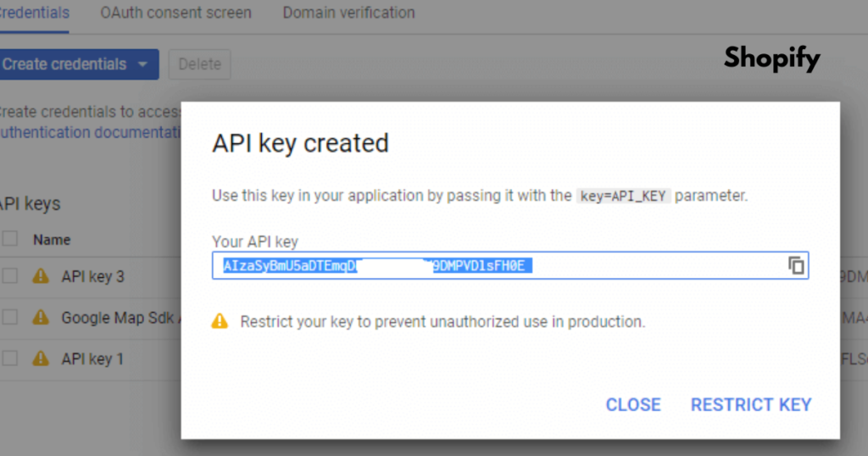
Task: Click inside the Your API key field
Action: pos(509,265)
